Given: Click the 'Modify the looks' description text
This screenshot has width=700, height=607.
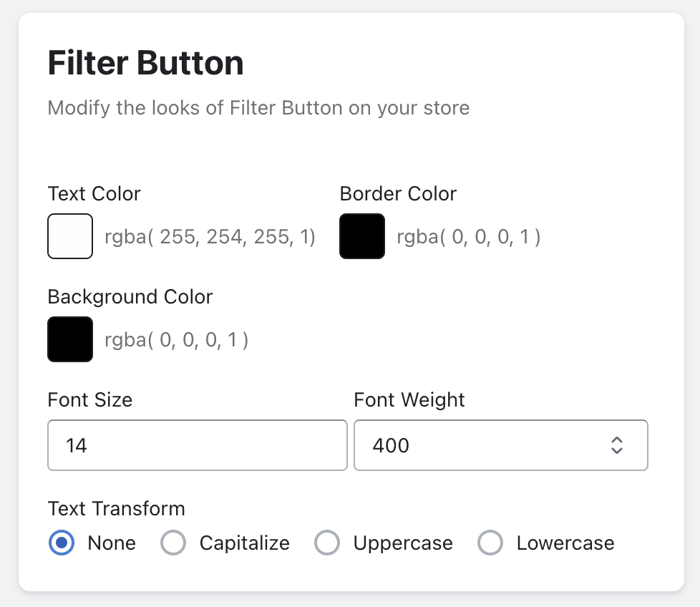Looking at the screenshot, I should point(258,108).
